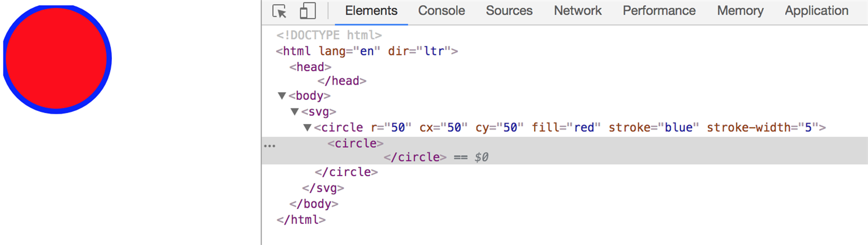Go to the Memory tab
Screen dimensions: 868x245
coord(740,11)
